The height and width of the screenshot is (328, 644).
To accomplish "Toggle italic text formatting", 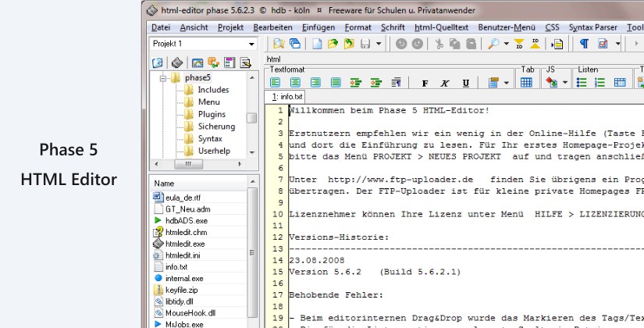I will point(445,83).
